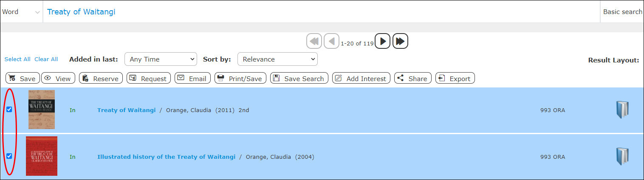Screen dimensions: 644x180
Task: Jump to the last results page
Action: point(400,41)
